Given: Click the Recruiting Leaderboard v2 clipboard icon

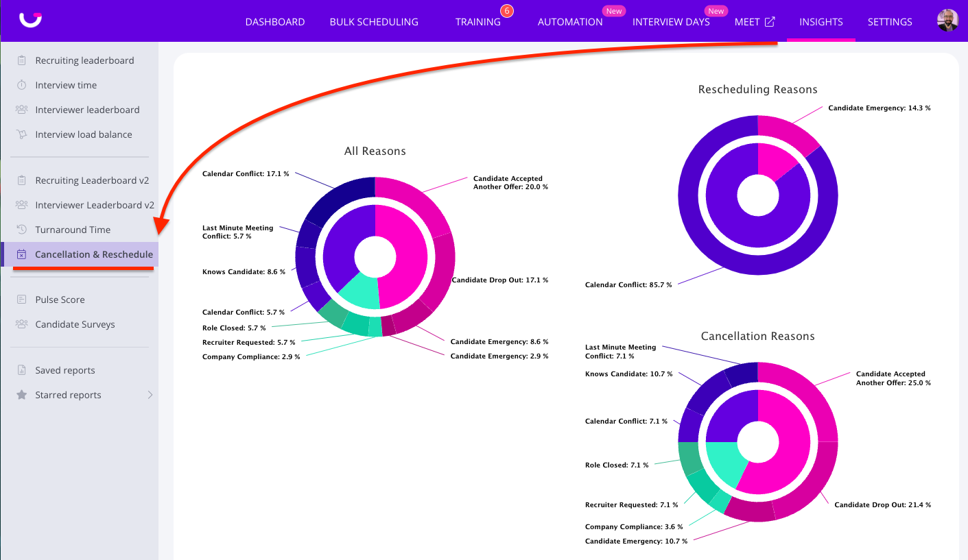Looking at the screenshot, I should (x=22, y=180).
